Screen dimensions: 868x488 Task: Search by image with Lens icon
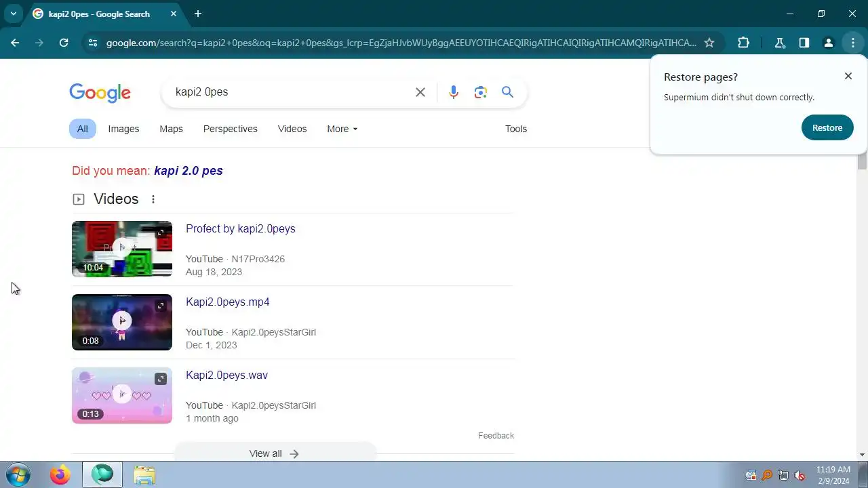point(481,92)
